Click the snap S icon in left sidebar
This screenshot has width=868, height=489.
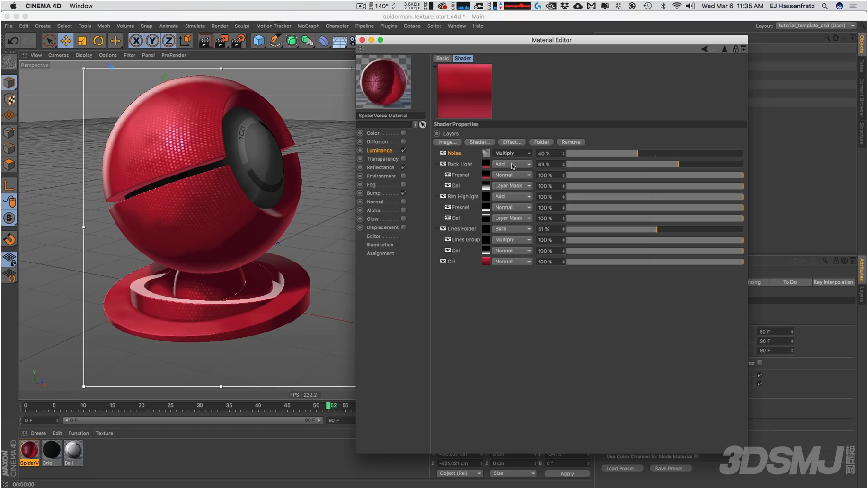point(9,218)
